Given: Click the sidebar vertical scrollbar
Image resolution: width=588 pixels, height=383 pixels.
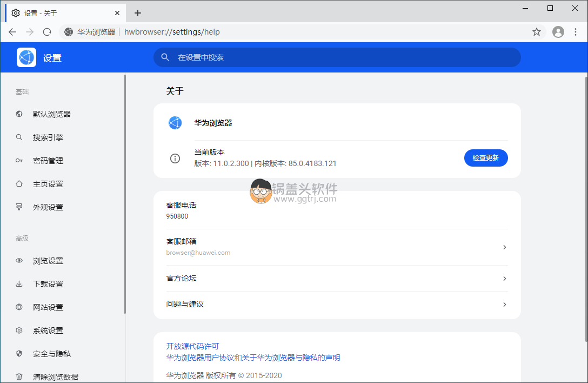Looking at the screenshot, I should (124, 194).
